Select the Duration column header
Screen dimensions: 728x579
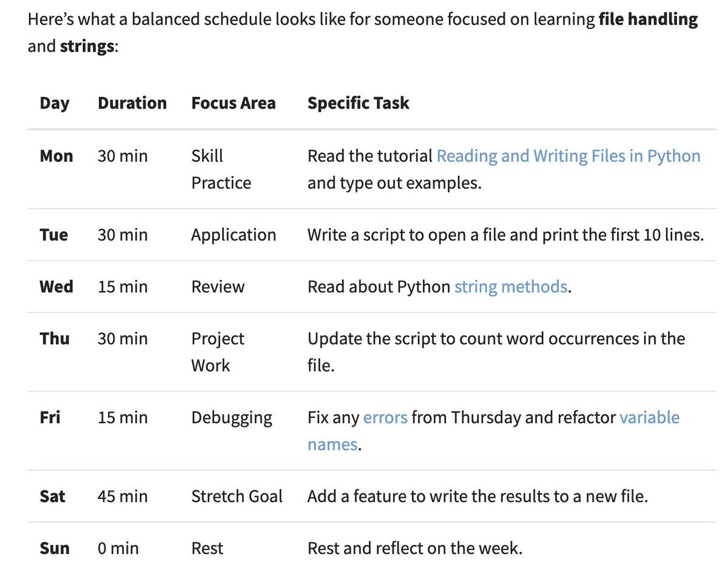[x=132, y=102]
